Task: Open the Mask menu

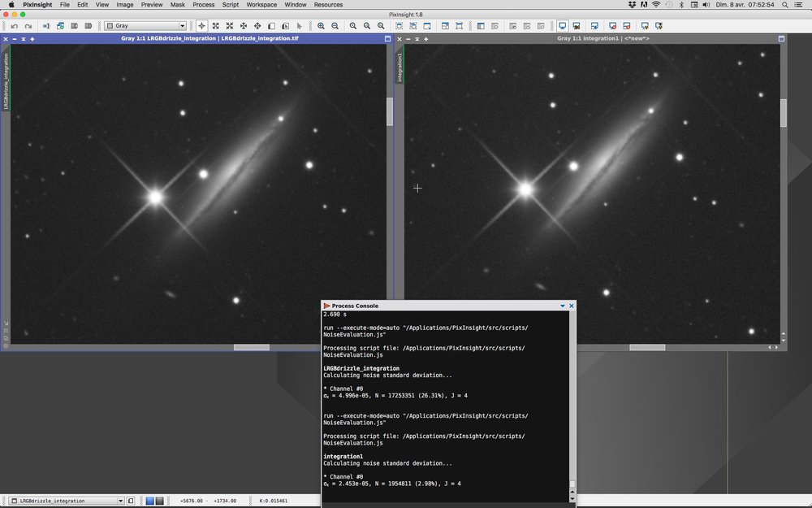Action: [x=178, y=5]
